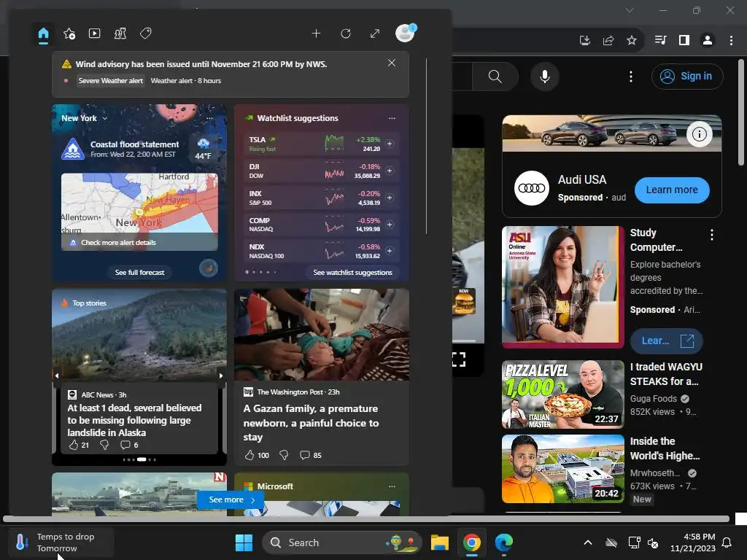
Task: Click the YouTube search magnifier button
Action: 495,76
